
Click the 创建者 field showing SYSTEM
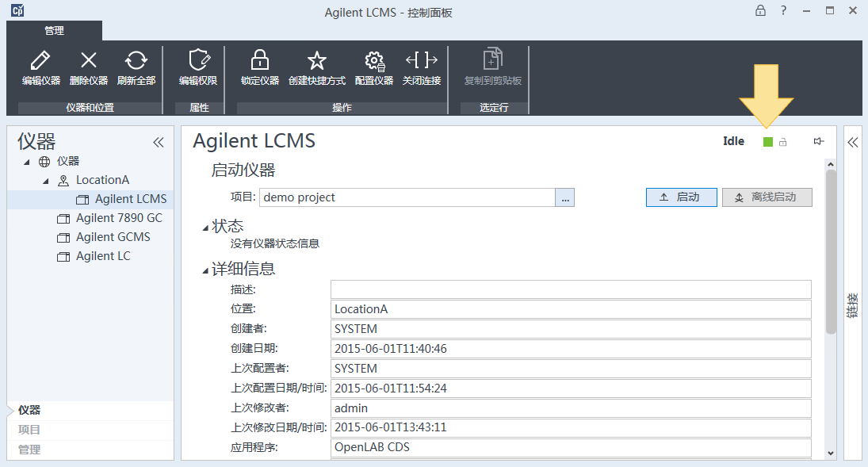571,329
